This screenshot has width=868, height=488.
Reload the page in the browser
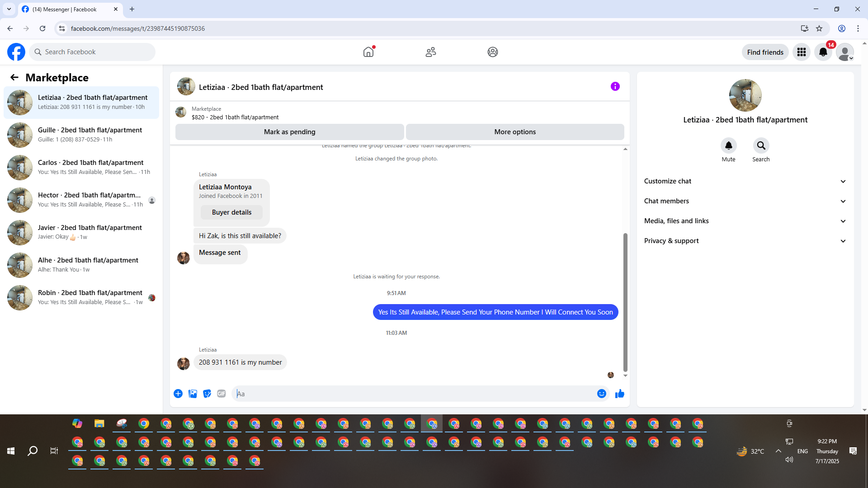(42, 28)
